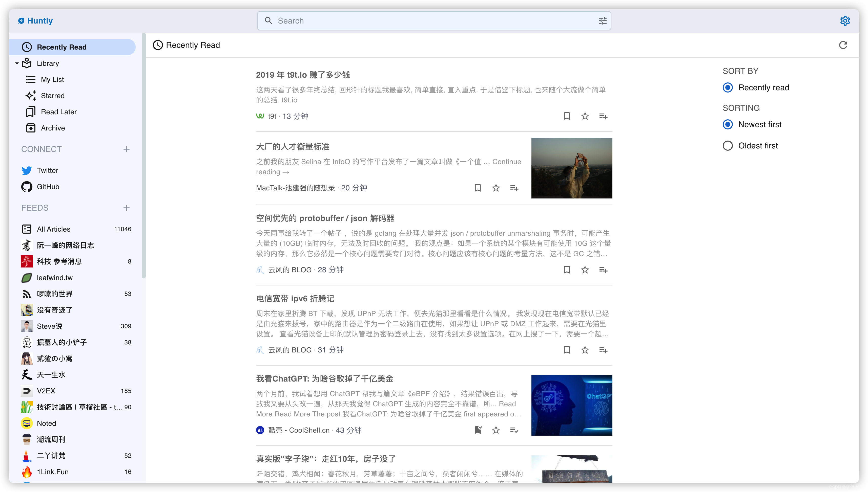Open GitHub in the Connect section

pos(48,187)
